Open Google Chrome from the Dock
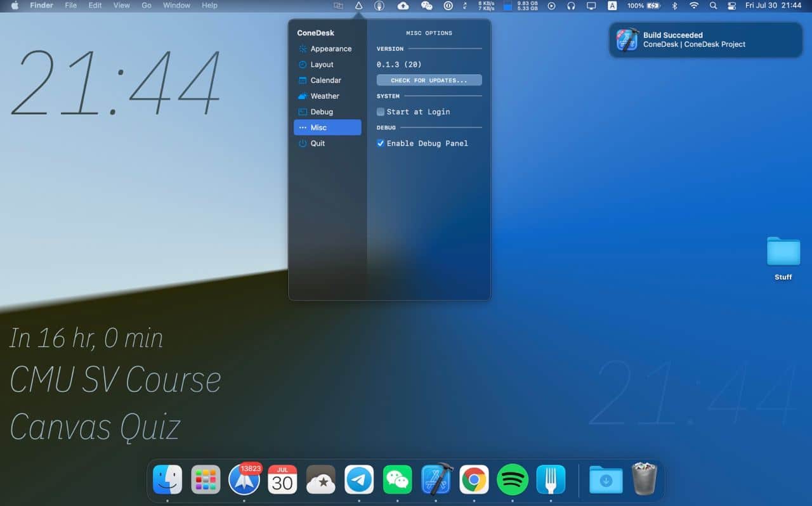The width and height of the screenshot is (812, 506). pos(474,479)
